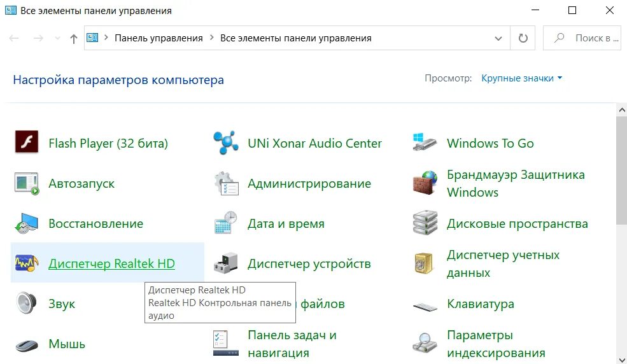Screen dimensions: 627x364
Task: Click the Панель задач и навигация icon
Action: tap(226, 343)
